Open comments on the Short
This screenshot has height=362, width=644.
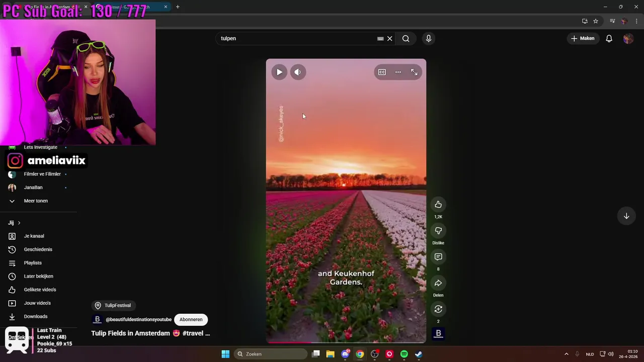coord(438,256)
